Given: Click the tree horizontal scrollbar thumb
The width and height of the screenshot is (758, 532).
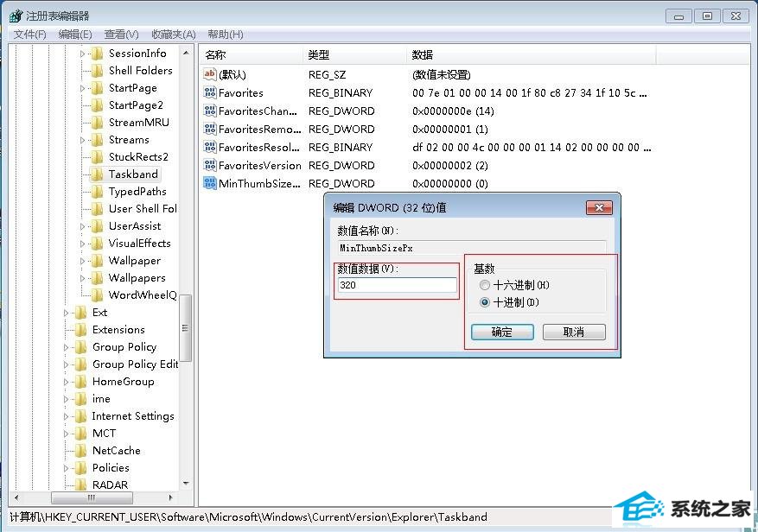Looking at the screenshot, I should tap(92, 497).
